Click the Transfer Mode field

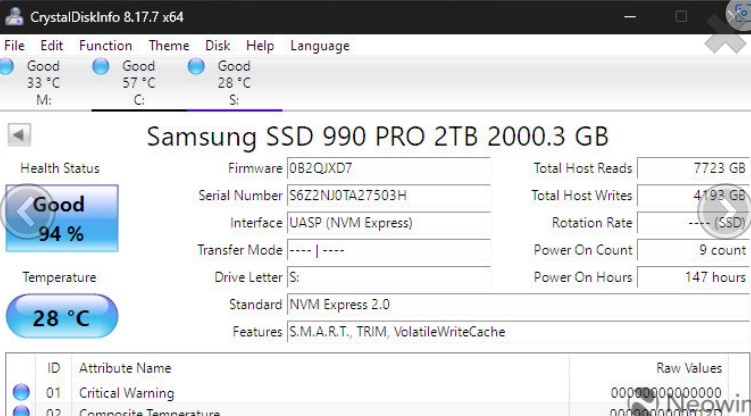pos(388,250)
